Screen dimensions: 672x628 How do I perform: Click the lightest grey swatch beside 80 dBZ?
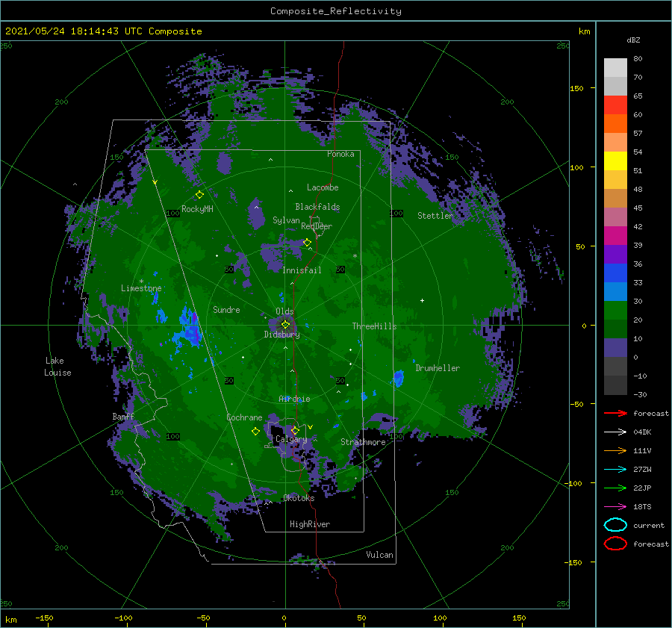[615, 67]
